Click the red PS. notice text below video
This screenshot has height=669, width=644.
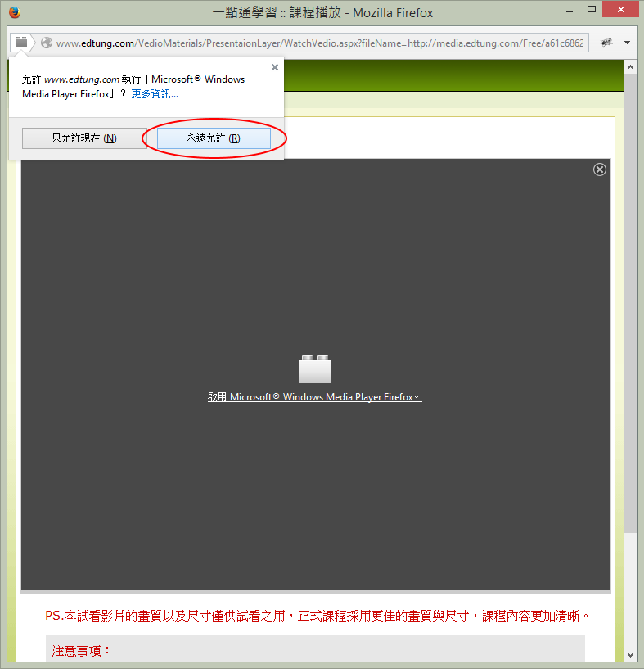tap(317, 616)
